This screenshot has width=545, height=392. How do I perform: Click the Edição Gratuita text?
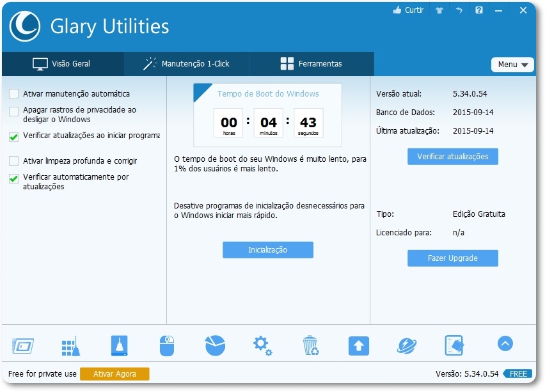tap(478, 214)
